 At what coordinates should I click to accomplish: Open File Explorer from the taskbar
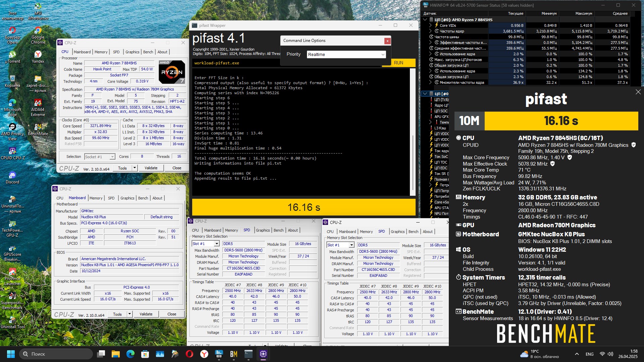(116, 354)
